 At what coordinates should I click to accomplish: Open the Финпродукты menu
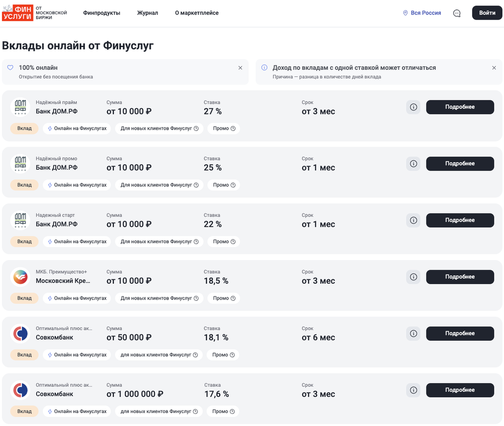click(102, 13)
